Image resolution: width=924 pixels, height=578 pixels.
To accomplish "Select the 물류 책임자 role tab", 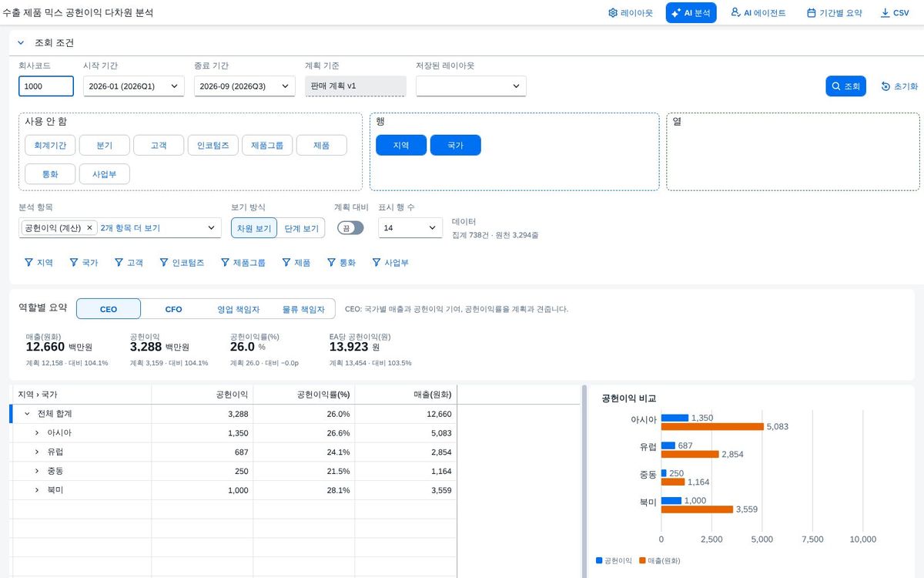I will (303, 308).
